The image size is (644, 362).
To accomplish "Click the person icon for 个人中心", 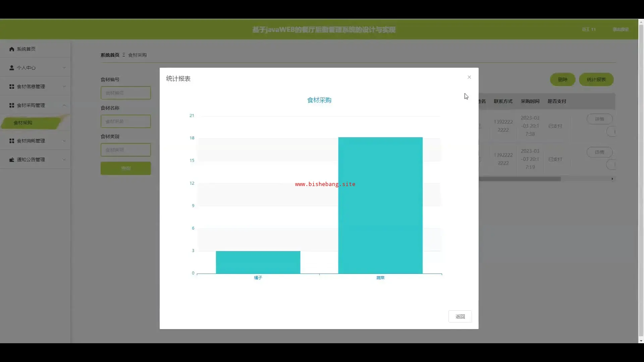I will coord(12,68).
